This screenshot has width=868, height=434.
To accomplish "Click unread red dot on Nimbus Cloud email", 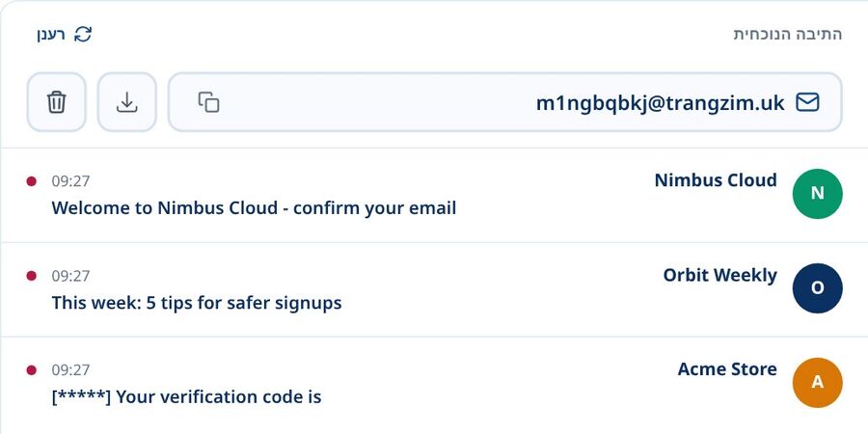I will tap(32, 181).
